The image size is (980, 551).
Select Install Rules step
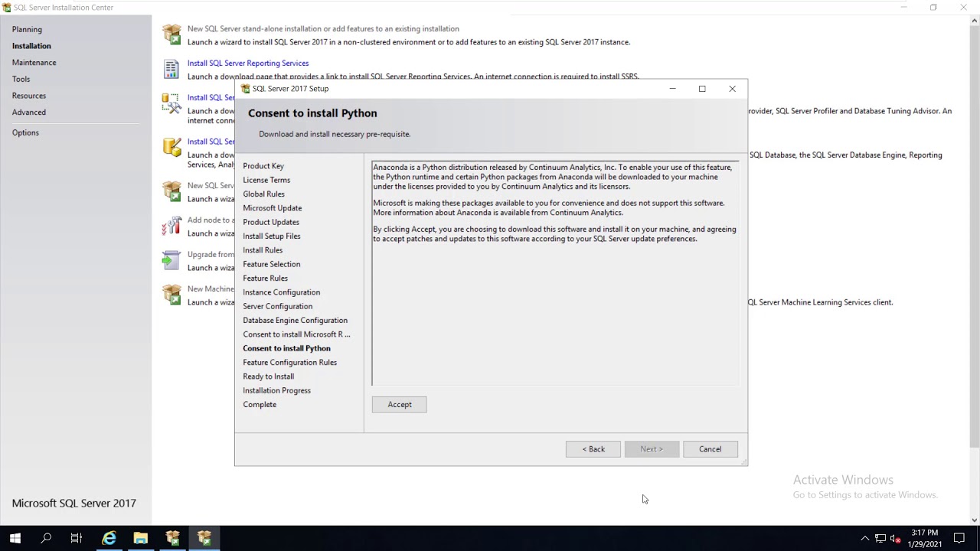[x=263, y=250]
